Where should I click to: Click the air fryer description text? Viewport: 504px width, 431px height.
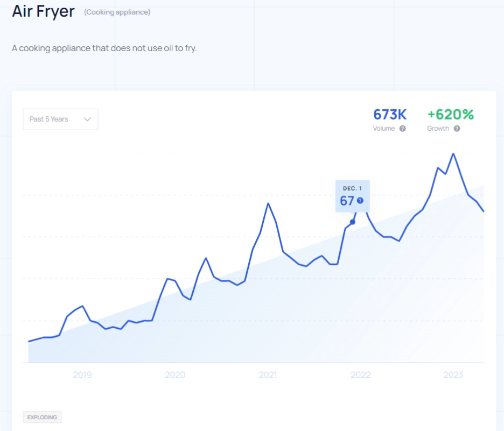pyautogui.click(x=104, y=48)
